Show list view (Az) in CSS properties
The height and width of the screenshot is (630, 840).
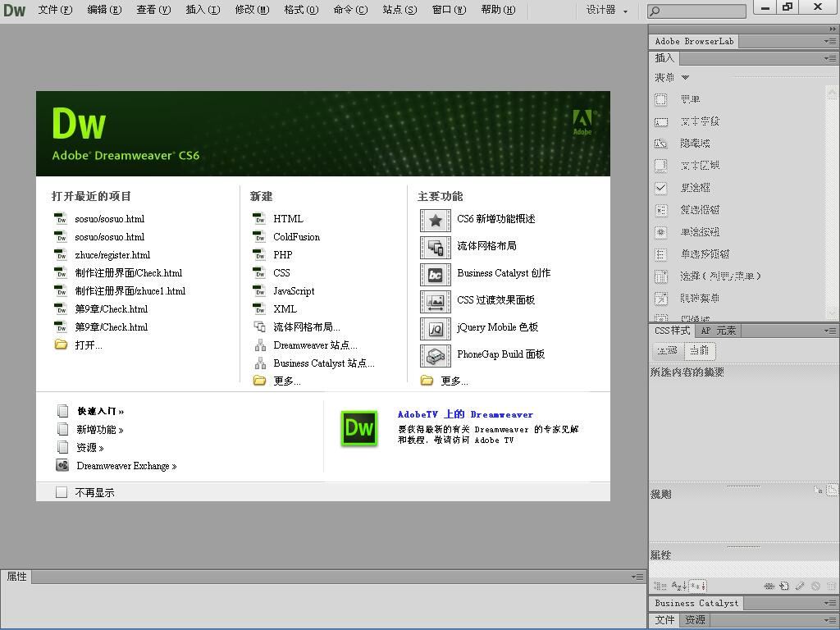pos(678,586)
